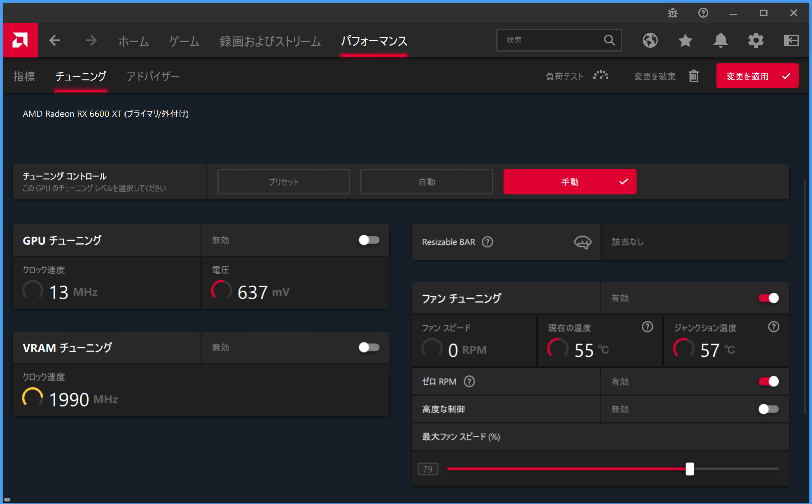The height and width of the screenshot is (504, 812).
Task: Click the Resizable BAR help icon
Action: click(487, 242)
